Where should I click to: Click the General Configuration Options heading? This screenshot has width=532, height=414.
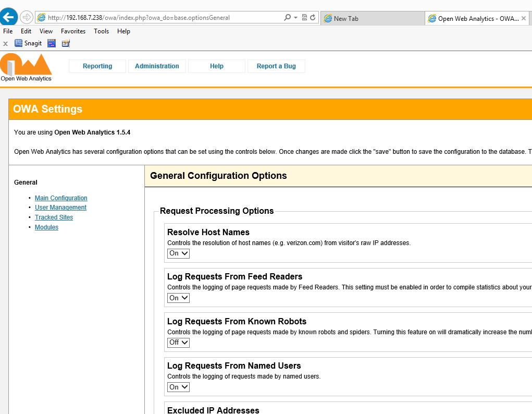218,176
